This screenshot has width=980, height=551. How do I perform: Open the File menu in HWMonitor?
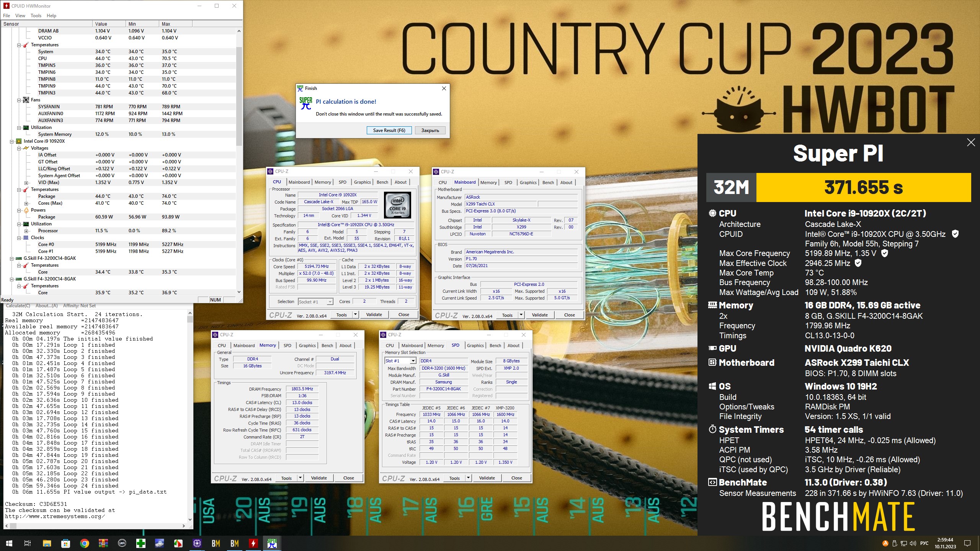pyautogui.click(x=7, y=16)
